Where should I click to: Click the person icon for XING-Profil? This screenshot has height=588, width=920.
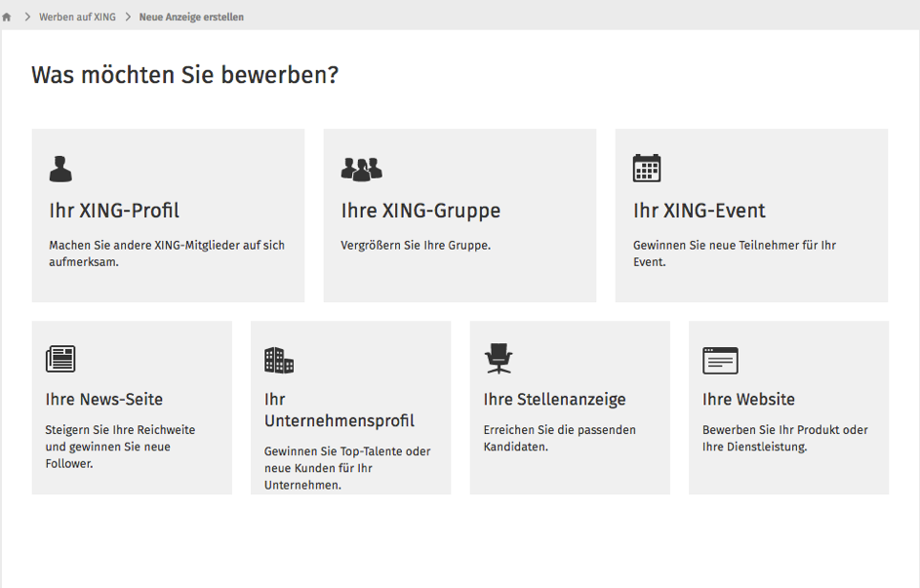pyautogui.click(x=60, y=169)
